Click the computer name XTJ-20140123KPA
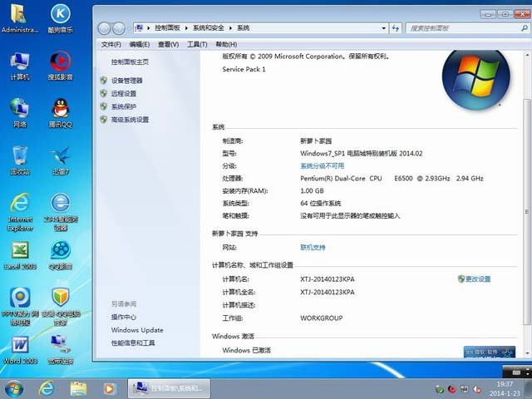The image size is (532, 399). coord(327,279)
